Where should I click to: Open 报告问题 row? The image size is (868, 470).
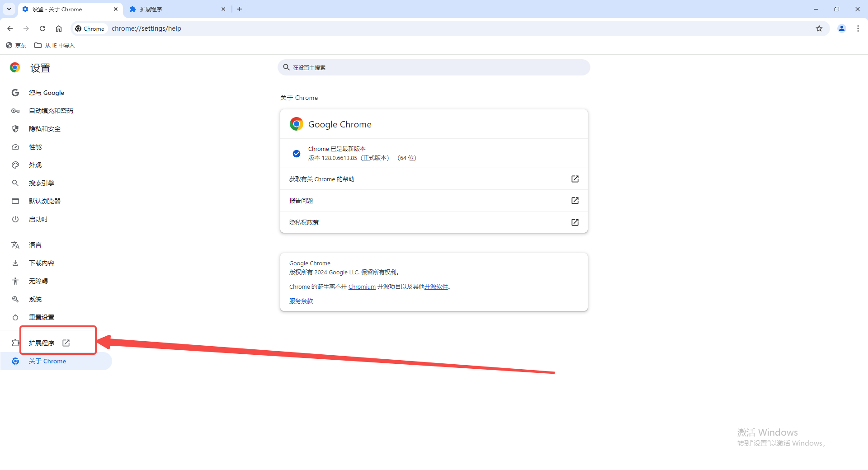[x=434, y=201]
